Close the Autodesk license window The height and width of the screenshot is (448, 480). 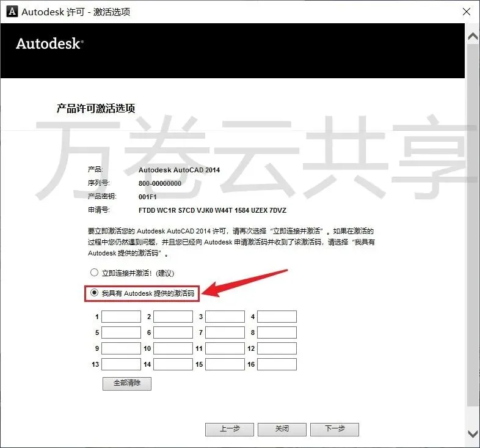pyautogui.click(x=467, y=12)
